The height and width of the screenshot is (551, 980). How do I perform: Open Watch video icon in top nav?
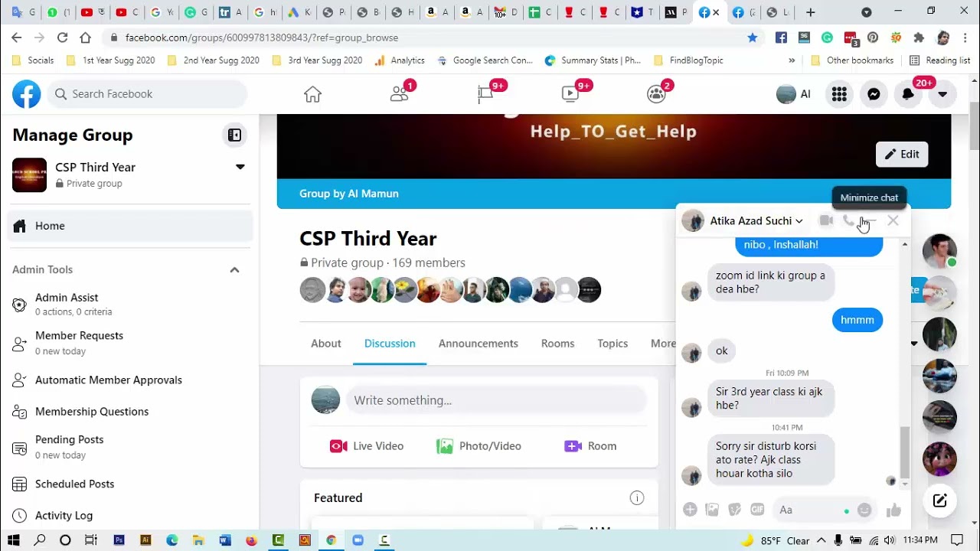(570, 94)
